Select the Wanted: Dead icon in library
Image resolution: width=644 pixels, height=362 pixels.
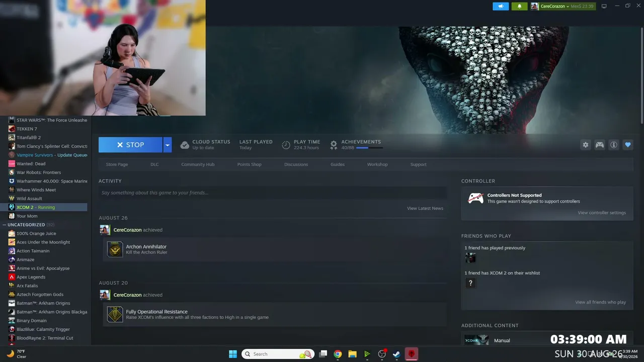[12, 163]
